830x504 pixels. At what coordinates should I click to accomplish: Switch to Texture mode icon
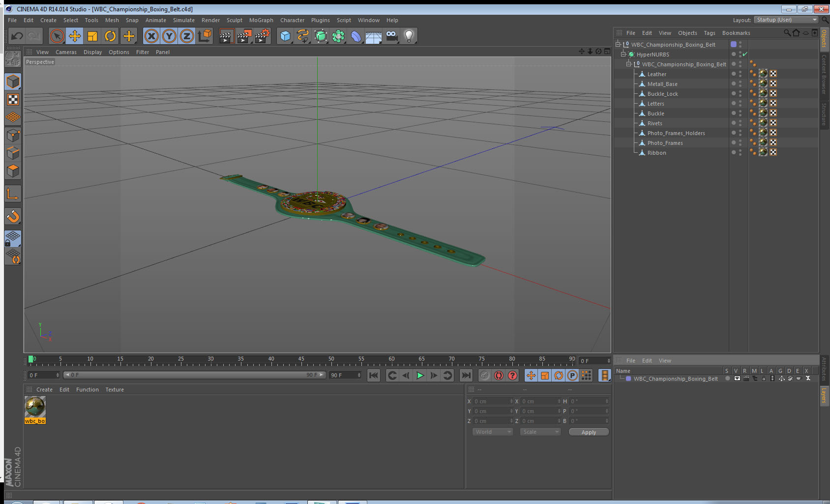click(x=13, y=100)
